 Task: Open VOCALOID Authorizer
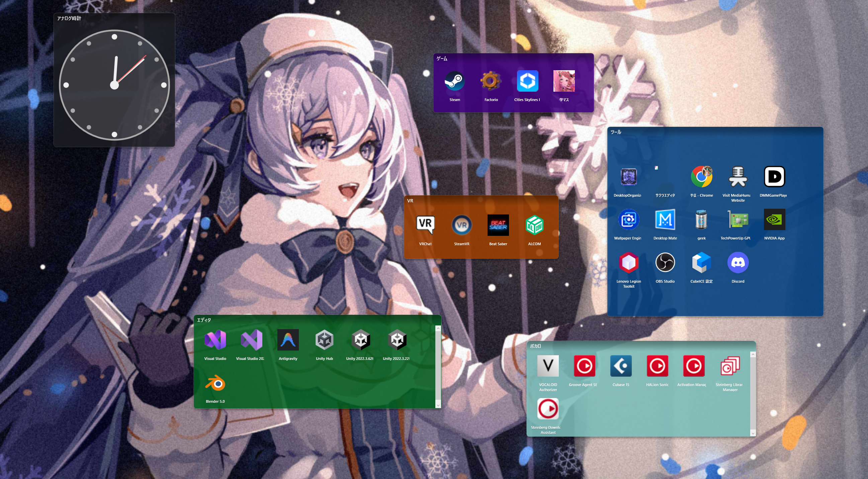point(548,366)
